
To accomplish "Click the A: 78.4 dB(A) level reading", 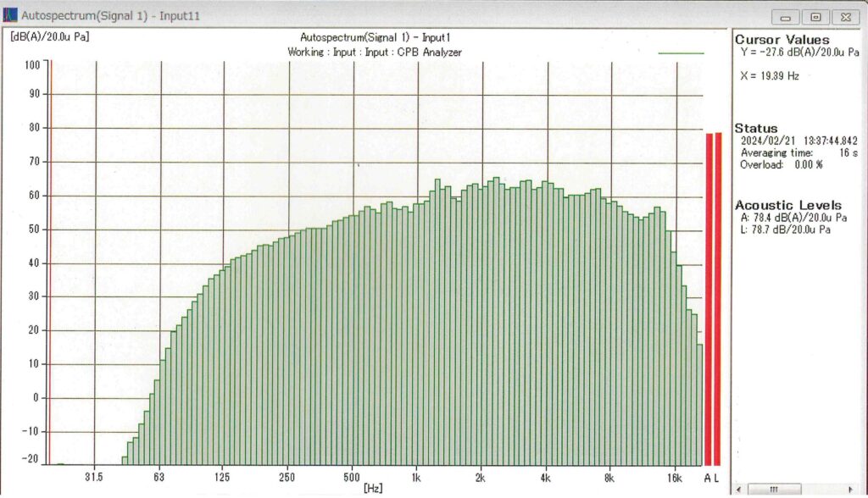I will [x=793, y=218].
